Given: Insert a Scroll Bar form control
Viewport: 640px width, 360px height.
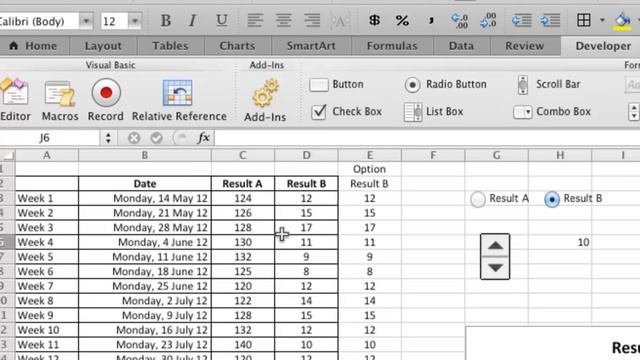Looking at the screenshot, I should 548,84.
